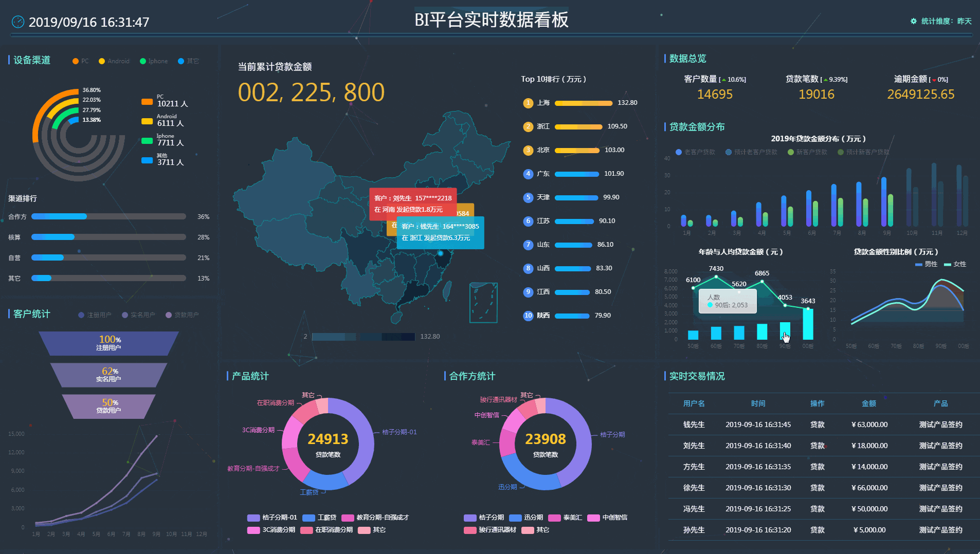Viewport: 980px width, 554px height.
Task: Click the 桔子分期-01 donut segment
Action: coord(366,437)
